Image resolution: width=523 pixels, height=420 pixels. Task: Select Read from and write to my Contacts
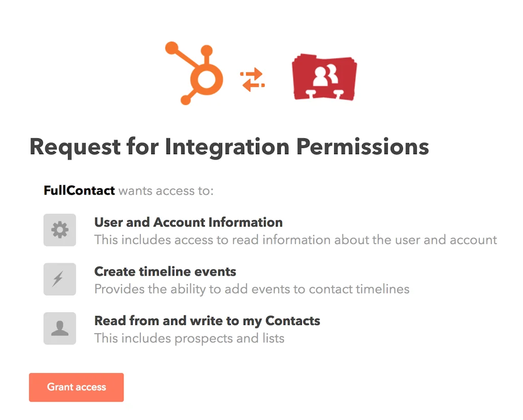[x=207, y=320]
